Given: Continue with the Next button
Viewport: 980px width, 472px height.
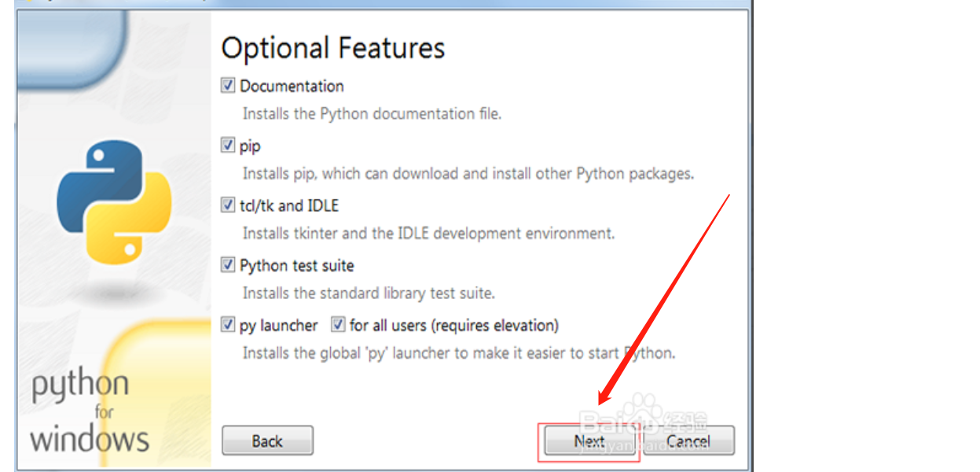Looking at the screenshot, I should click(x=589, y=441).
